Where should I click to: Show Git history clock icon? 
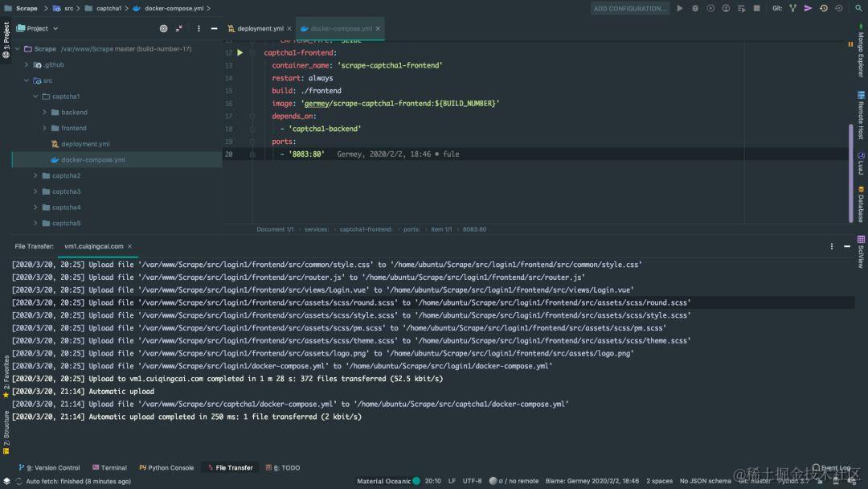(824, 8)
